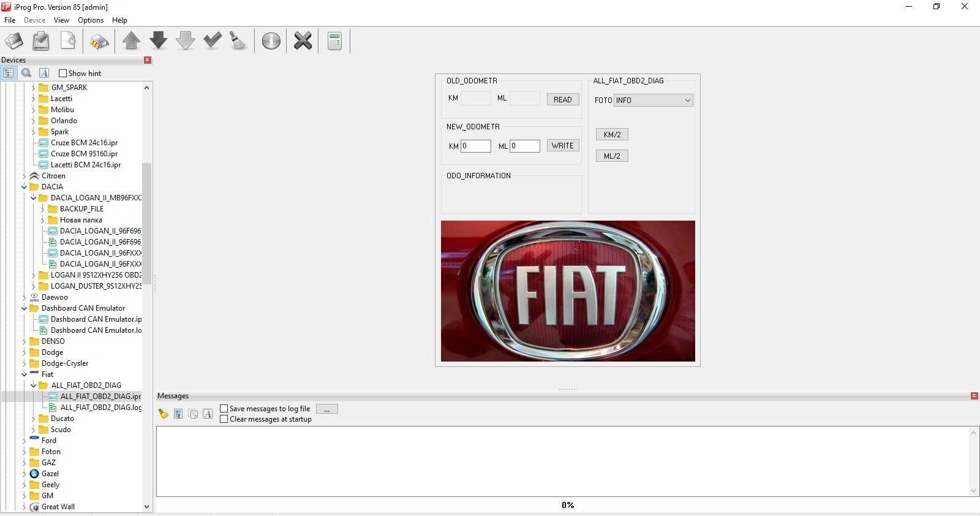980x516 pixels.
Task: Click the X stop toolbar icon
Action: click(303, 41)
